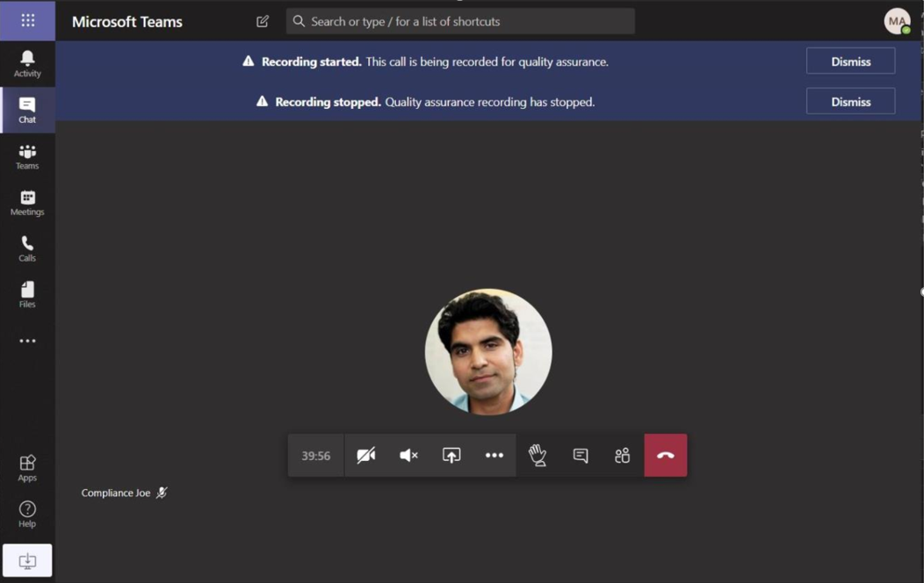
Task: Click the Microsoft Teams title
Action: tap(127, 22)
